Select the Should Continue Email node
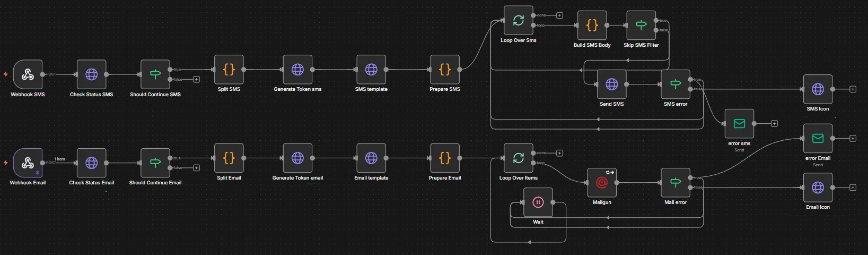Image resolution: width=868 pixels, height=255 pixels. point(155,163)
